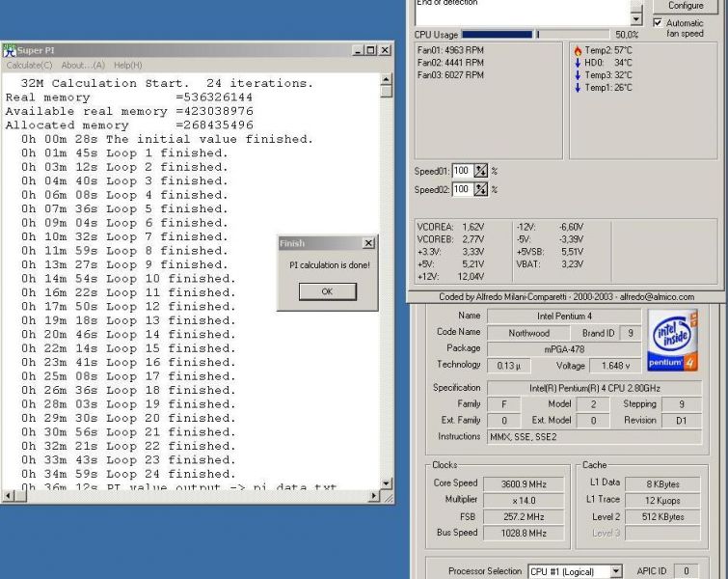Click the Super PI horizontal scrollbar right arrow
728x579 pixels.
click(x=374, y=496)
